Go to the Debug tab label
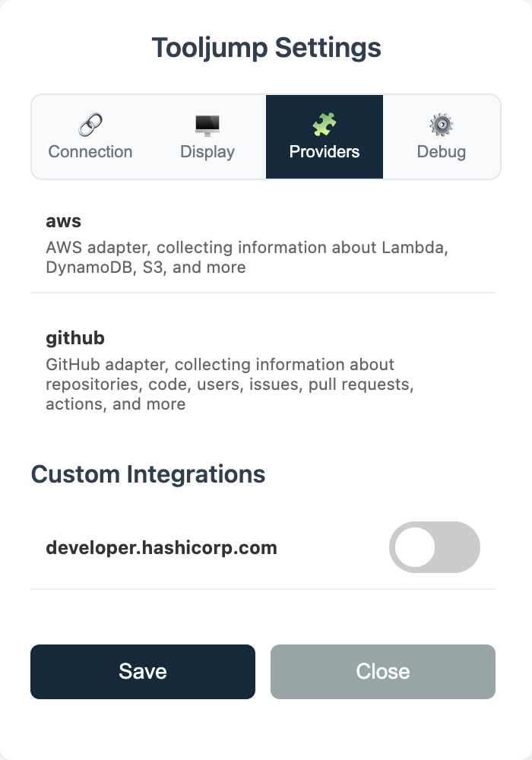The width and height of the screenshot is (532, 760). tap(441, 151)
